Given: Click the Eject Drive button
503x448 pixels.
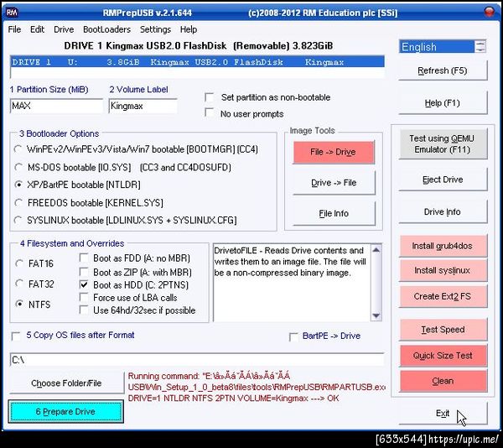Looking at the screenshot, I should point(443,180).
